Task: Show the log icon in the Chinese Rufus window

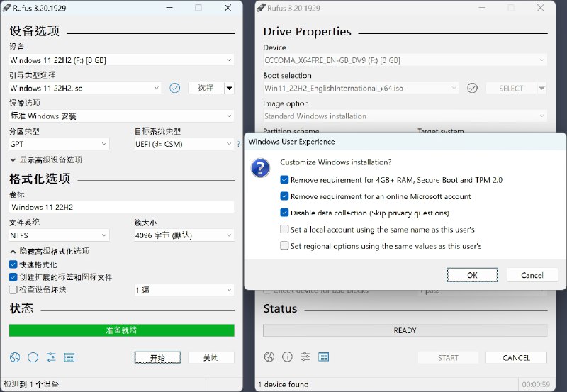Action: (x=69, y=357)
